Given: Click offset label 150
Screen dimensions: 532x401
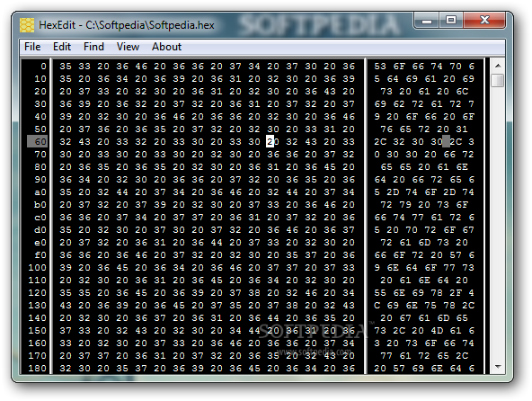Looking at the screenshot, I should [38, 330].
